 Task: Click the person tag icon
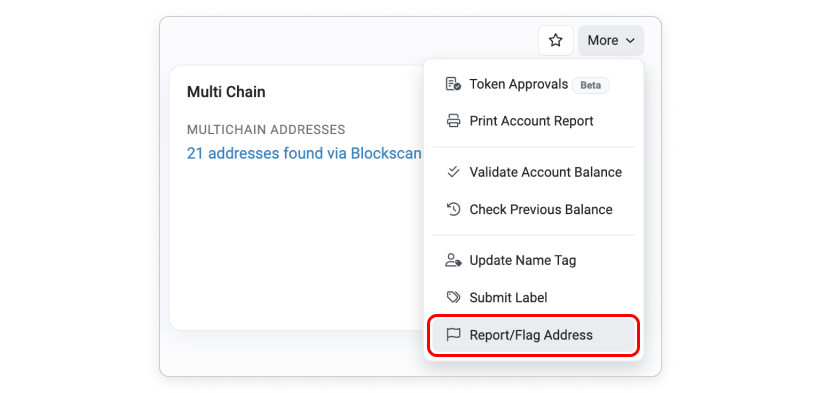tap(453, 260)
